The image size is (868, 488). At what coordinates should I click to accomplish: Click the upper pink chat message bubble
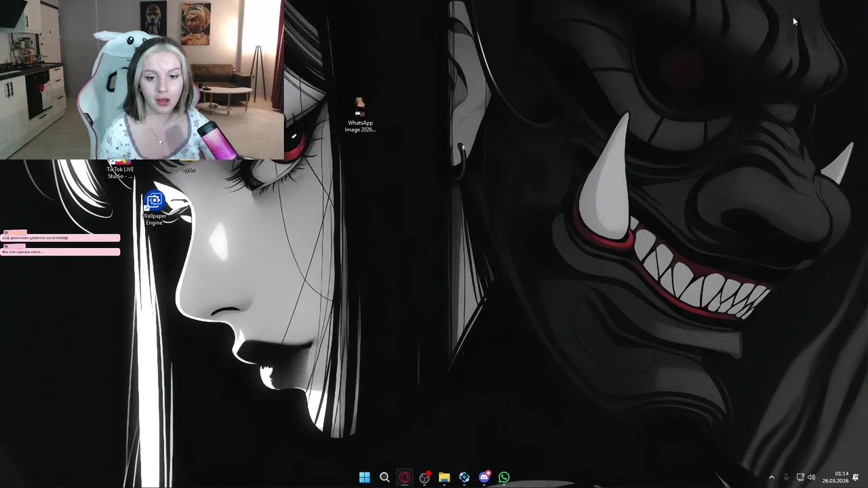point(60,237)
